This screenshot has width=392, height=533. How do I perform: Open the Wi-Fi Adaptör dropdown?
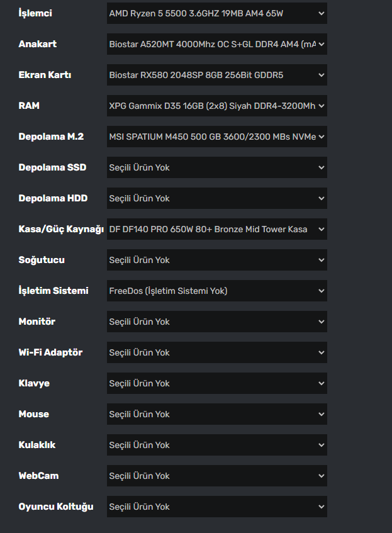pos(216,352)
